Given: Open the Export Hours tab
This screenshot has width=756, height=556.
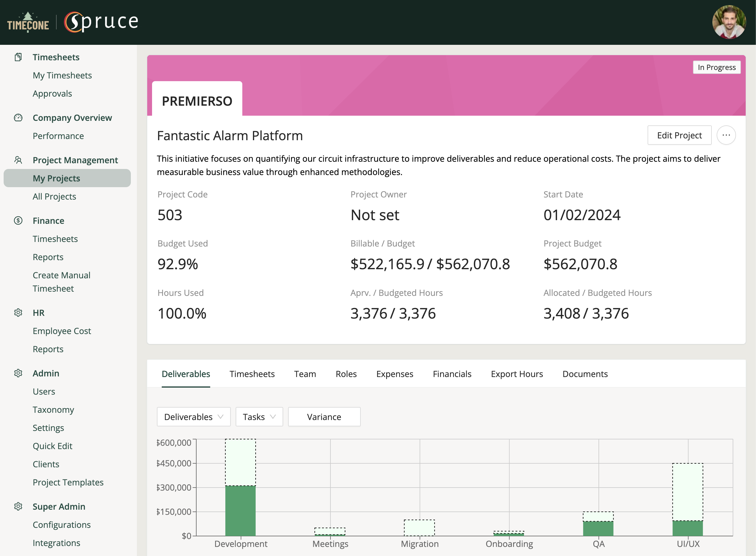Looking at the screenshot, I should 517,374.
